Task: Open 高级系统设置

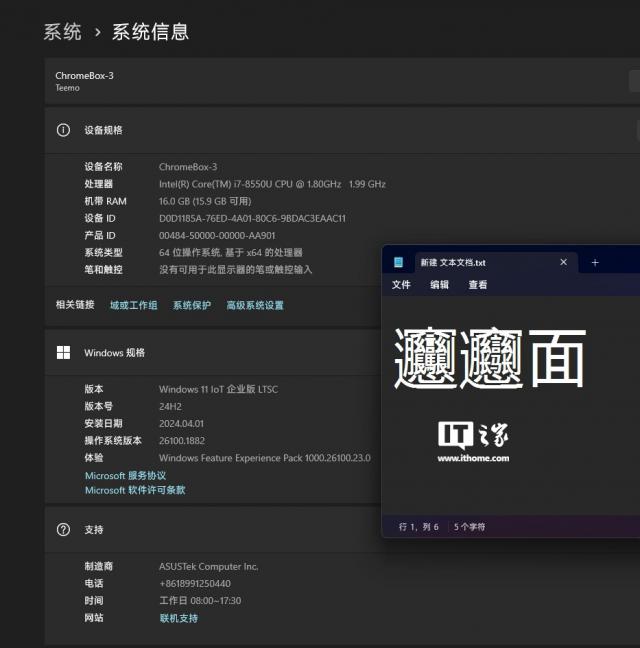Action: [254, 305]
